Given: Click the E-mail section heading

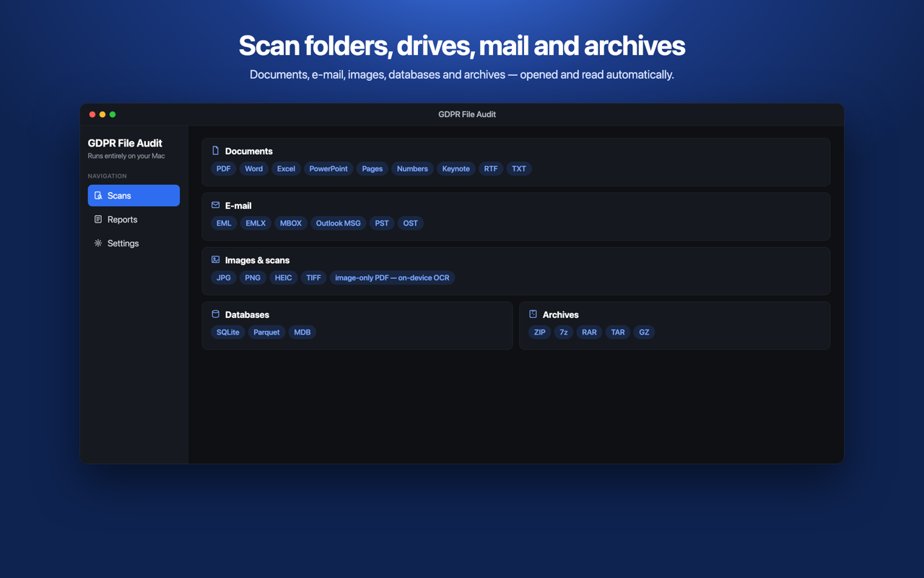Looking at the screenshot, I should pos(238,206).
